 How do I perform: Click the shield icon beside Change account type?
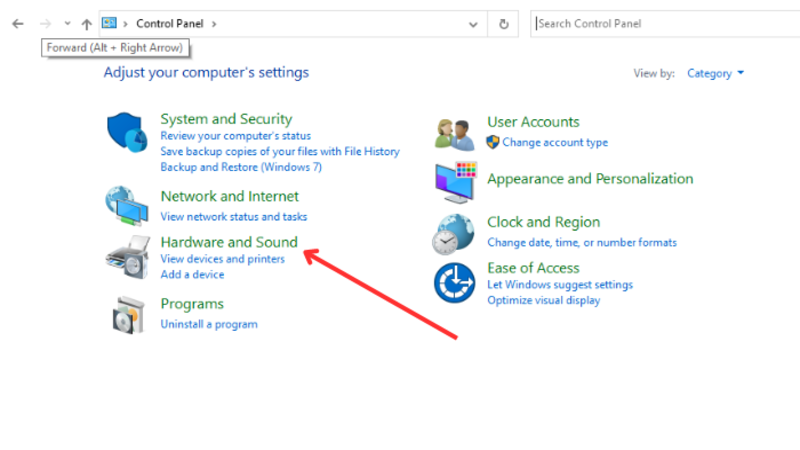[x=493, y=142]
